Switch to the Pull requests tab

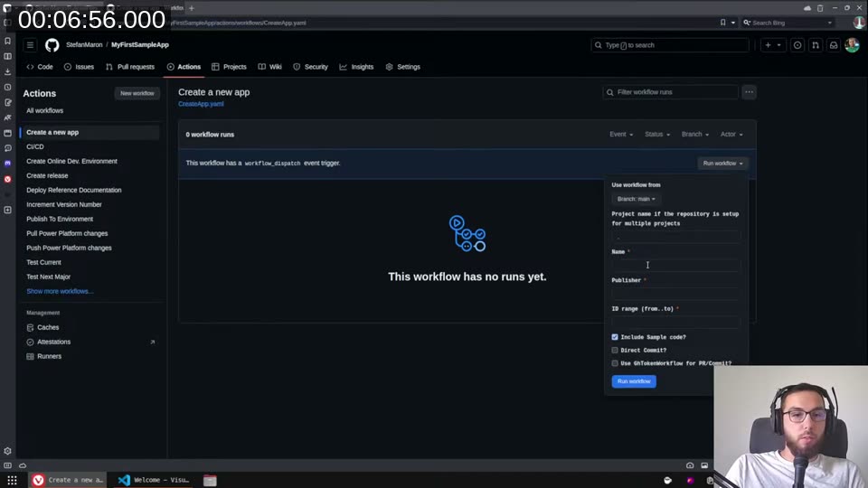130,67
